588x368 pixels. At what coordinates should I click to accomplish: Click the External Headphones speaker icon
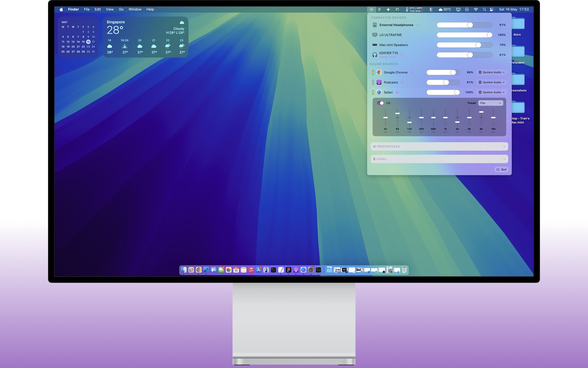(x=375, y=25)
